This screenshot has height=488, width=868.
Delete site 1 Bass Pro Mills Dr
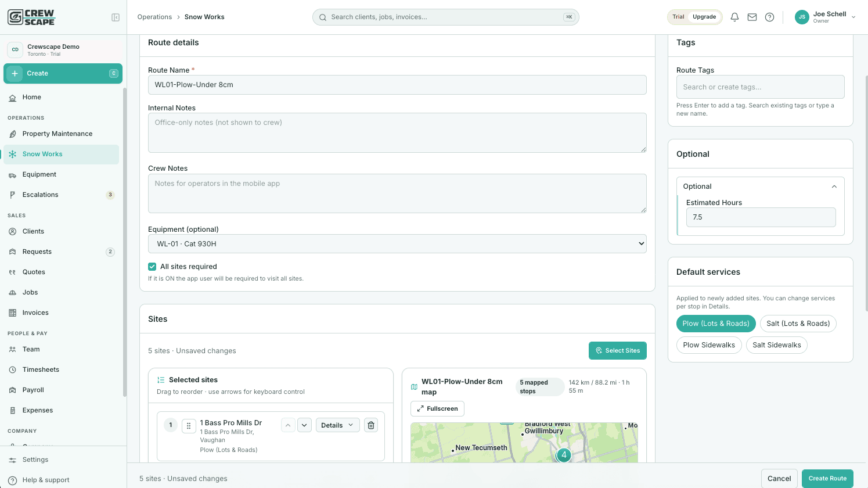click(x=371, y=425)
